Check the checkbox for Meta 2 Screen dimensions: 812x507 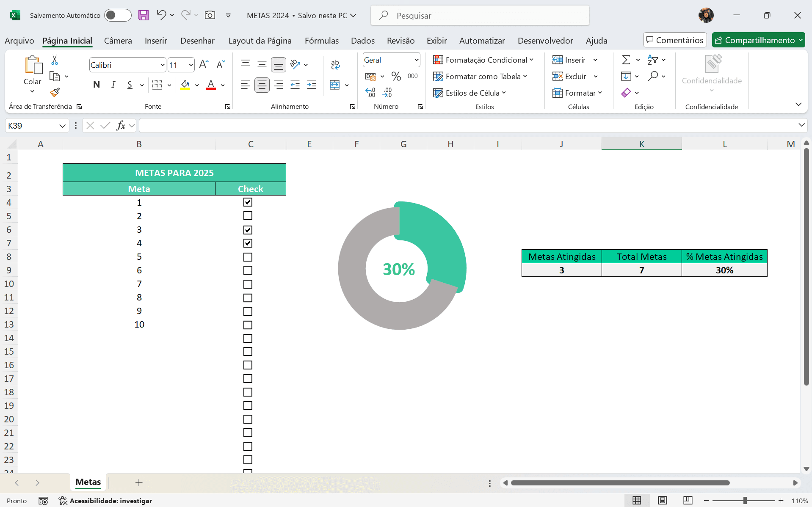point(248,216)
